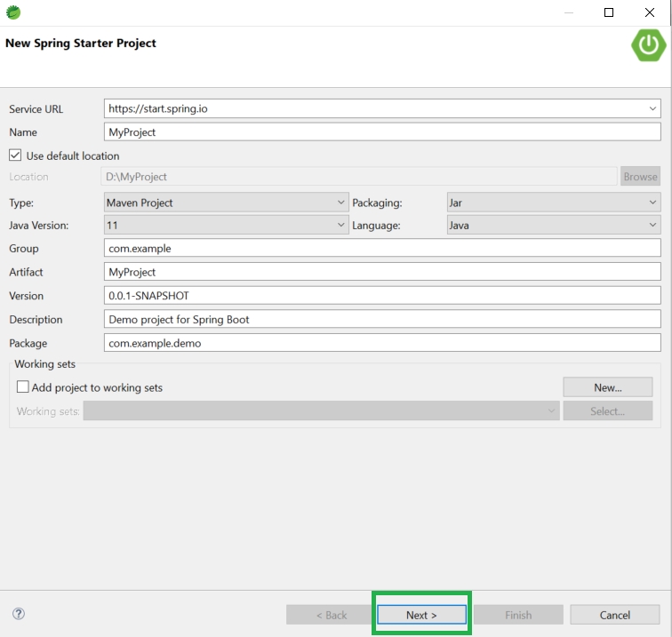Enable Add project to working sets
The width and height of the screenshot is (672, 637).
coord(23,387)
